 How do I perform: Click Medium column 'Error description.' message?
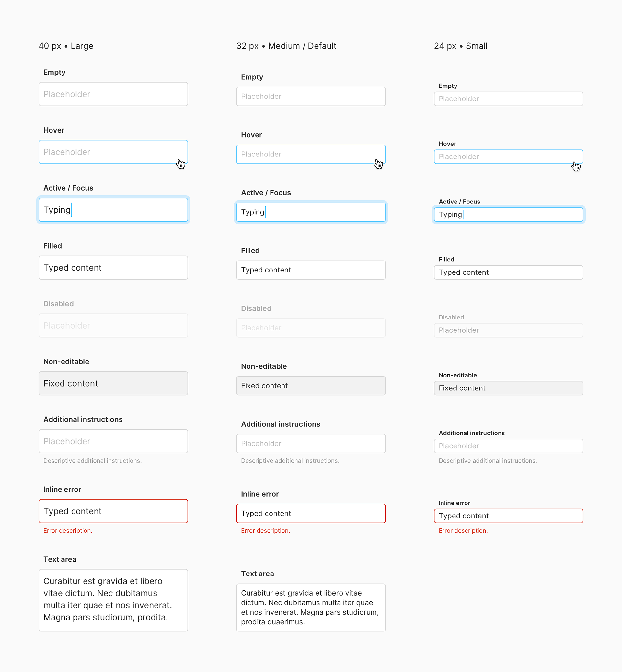266,531
